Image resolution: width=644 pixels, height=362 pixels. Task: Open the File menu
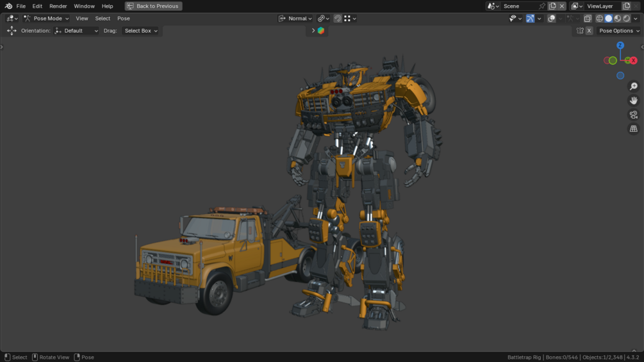click(21, 6)
